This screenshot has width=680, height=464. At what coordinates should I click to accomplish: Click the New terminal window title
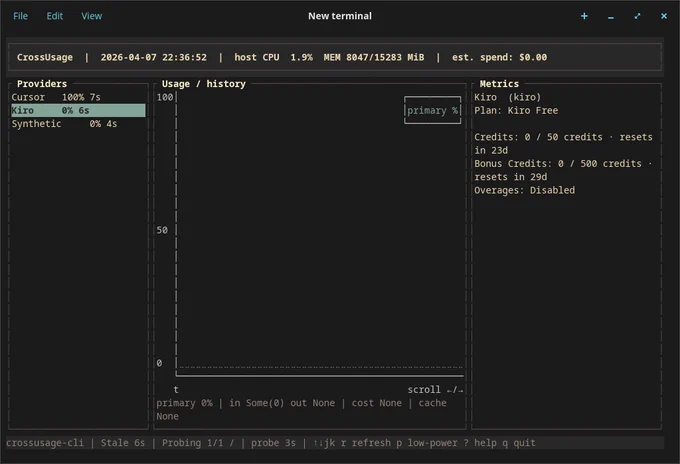(340, 16)
